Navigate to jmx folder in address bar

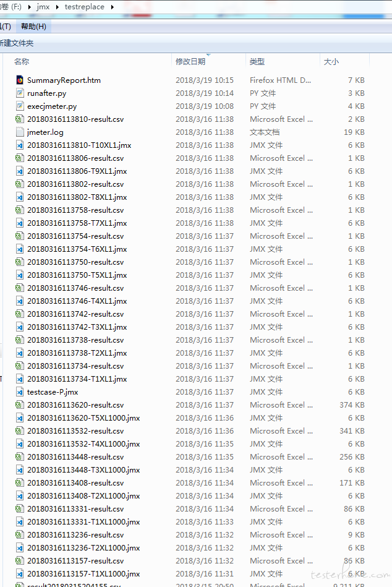coord(43,7)
